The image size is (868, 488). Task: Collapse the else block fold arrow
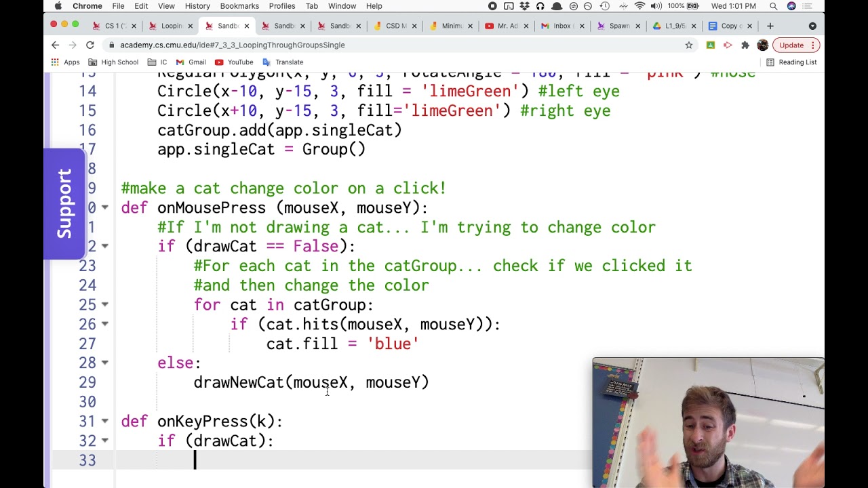coord(104,363)
